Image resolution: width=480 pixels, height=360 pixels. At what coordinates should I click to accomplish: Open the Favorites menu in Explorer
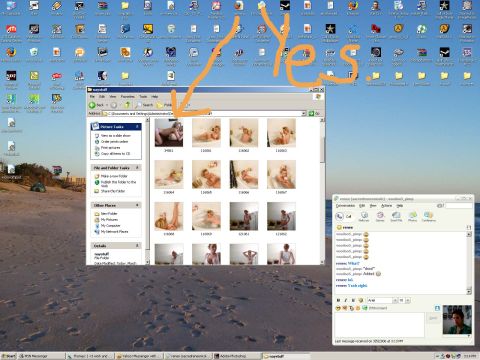click(x=127, y=96)
